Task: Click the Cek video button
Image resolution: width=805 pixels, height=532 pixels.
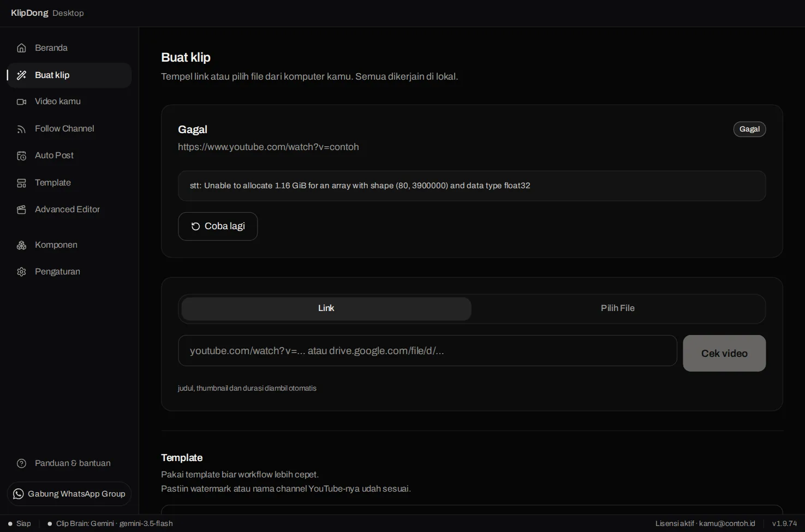Action: [724, 354]
